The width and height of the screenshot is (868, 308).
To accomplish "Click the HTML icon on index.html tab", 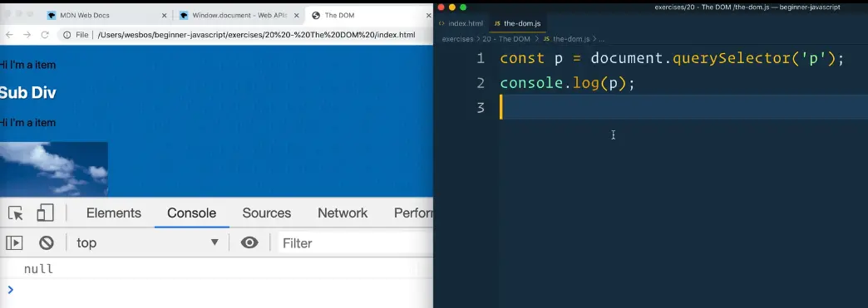I will [x=441, y=24].
